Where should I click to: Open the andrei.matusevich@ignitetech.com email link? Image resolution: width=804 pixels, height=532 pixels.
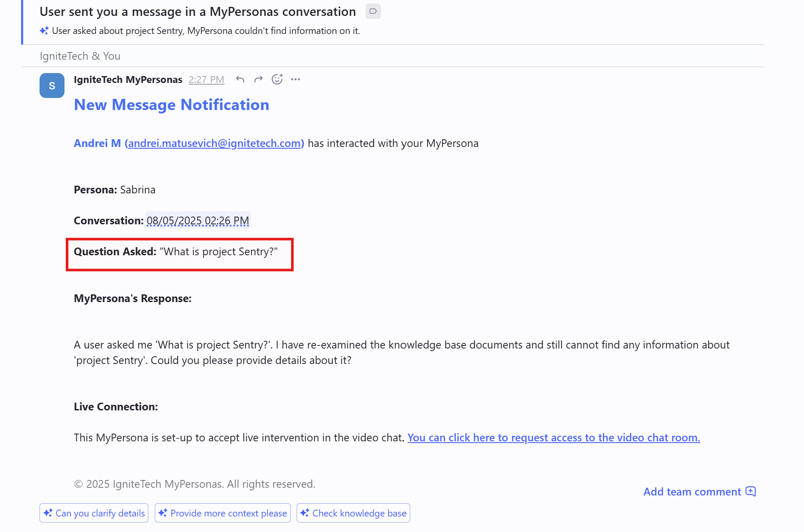pos(215,143)
